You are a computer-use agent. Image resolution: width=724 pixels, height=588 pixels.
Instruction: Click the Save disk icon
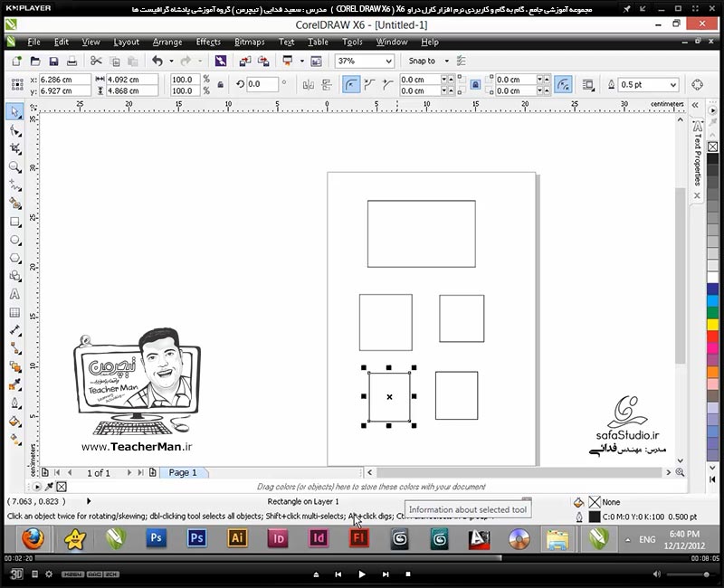pos(53,61)
